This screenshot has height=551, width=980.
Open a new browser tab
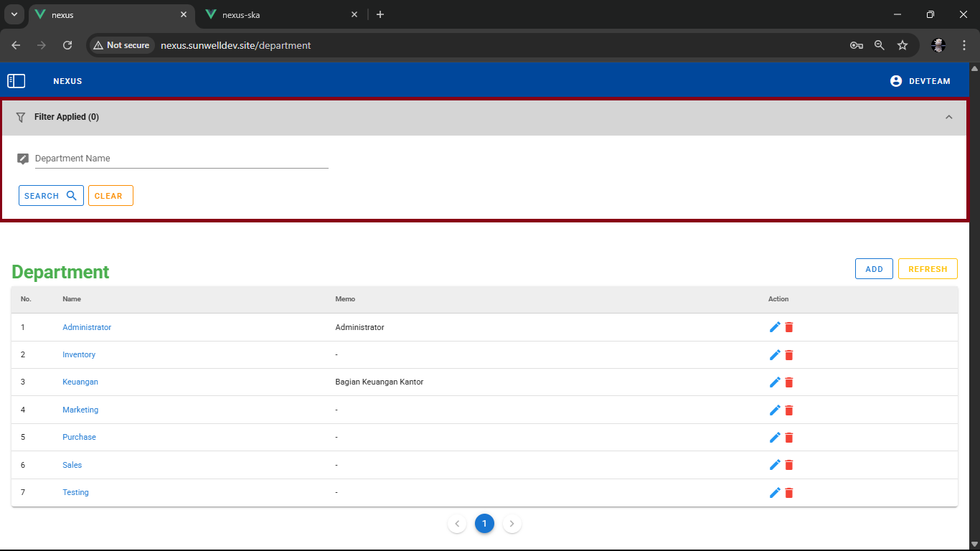(380, 14)
